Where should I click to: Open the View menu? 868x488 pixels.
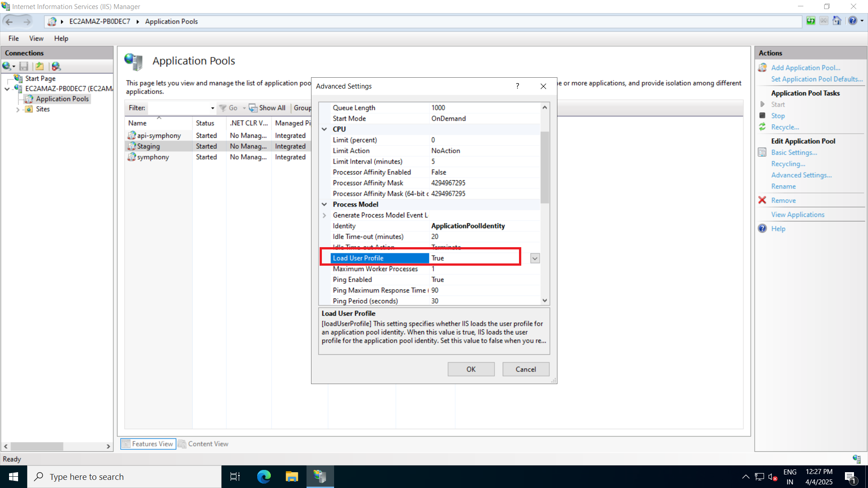coord(36,38)
